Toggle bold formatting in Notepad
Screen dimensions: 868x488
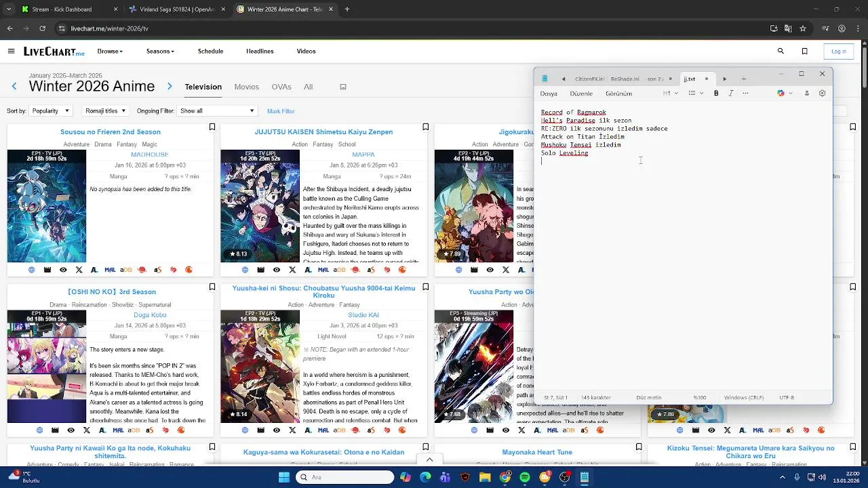pos(716,94)
